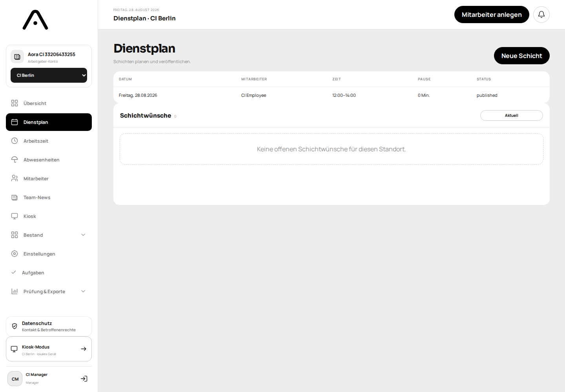This screenshot has width=565, height=392.
Task: Click the Neue Schicht button
Action: click(521, 56)
